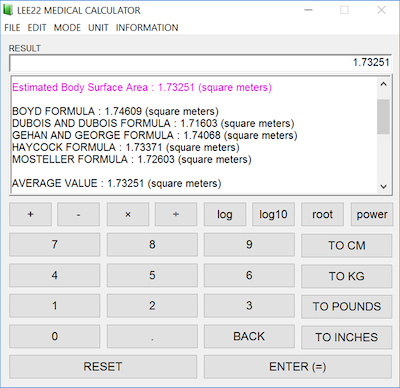Convert value with TO CM button
Image resolution: width=400 pixels, height=388 pixels.
click(x=347, y=246)
